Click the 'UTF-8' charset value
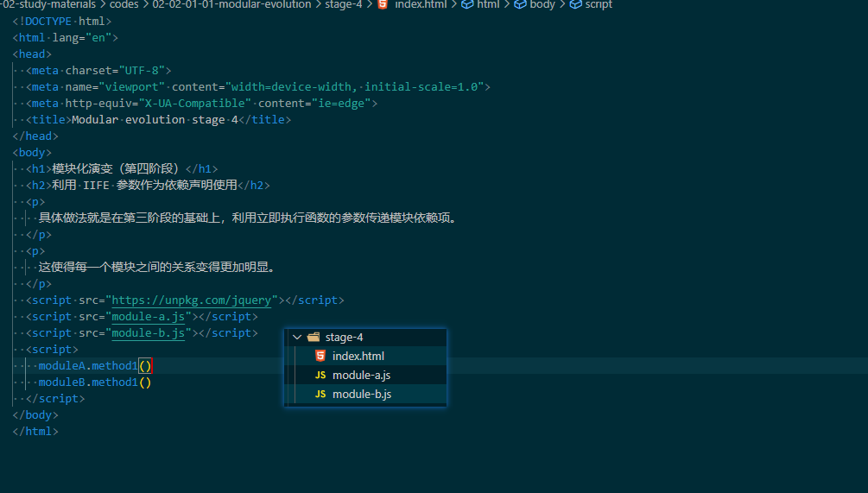 (x=142, y=70)
